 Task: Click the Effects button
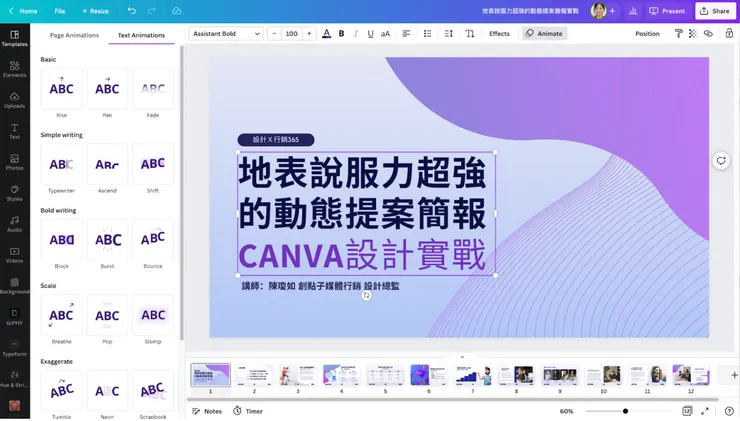coord(499,34)
